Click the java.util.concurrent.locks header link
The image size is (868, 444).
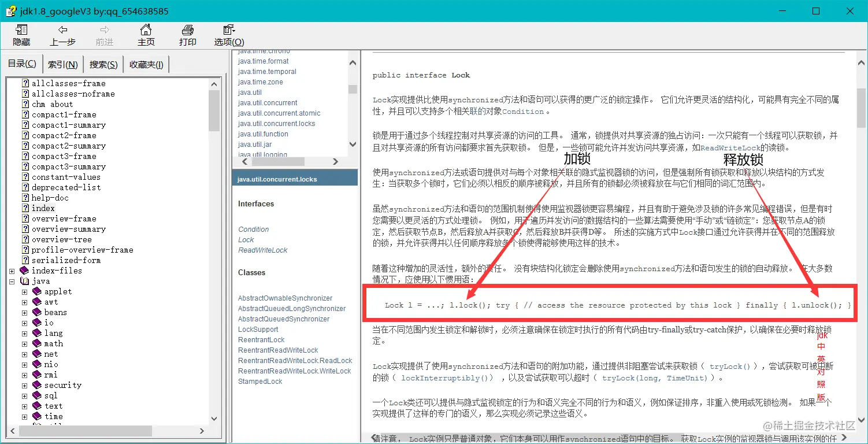(x=277, y=179)
